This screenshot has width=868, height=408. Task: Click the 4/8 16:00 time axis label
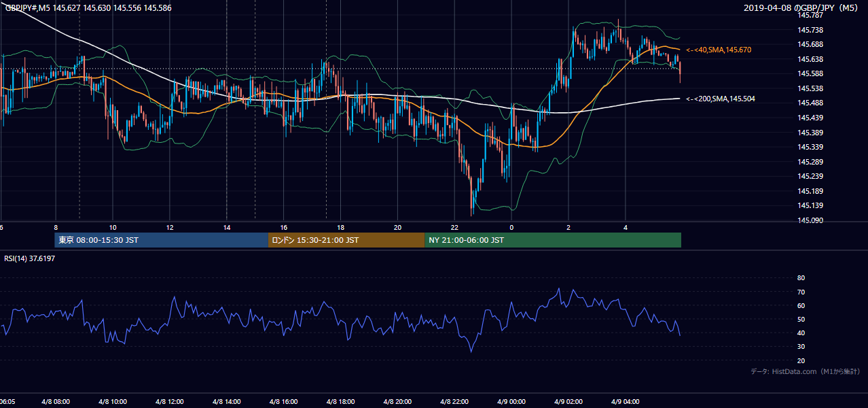coord(284,402)
